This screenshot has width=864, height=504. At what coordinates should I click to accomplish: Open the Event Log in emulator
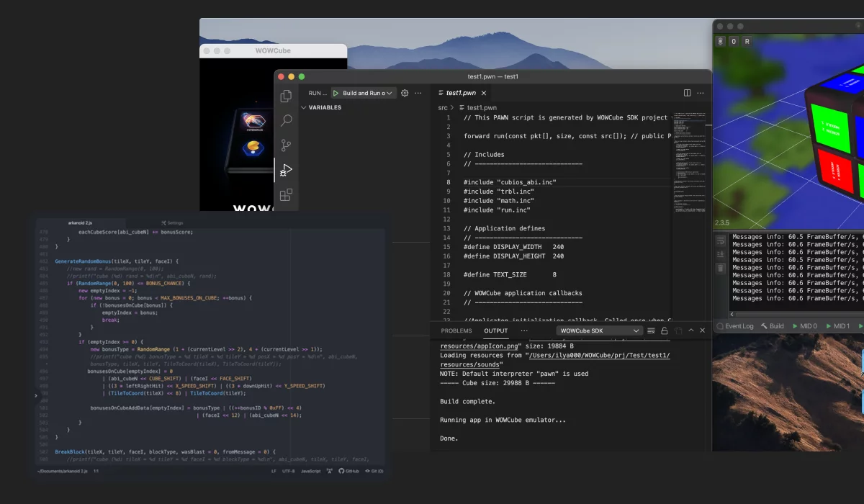click(x=734, y=326)
